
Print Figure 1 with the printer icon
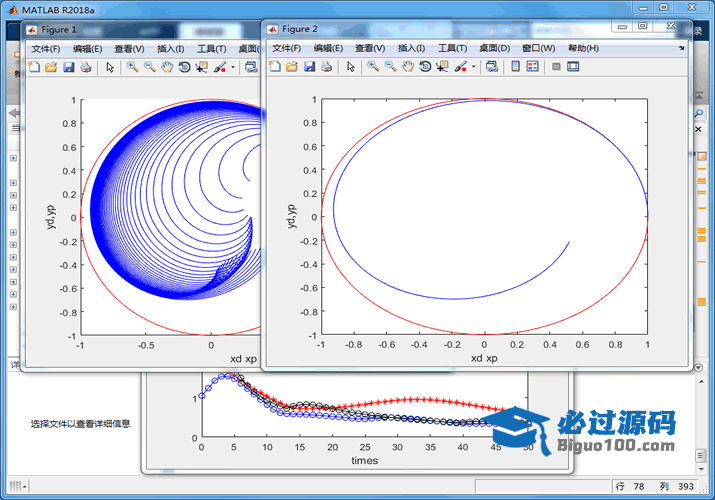point(86,67)
